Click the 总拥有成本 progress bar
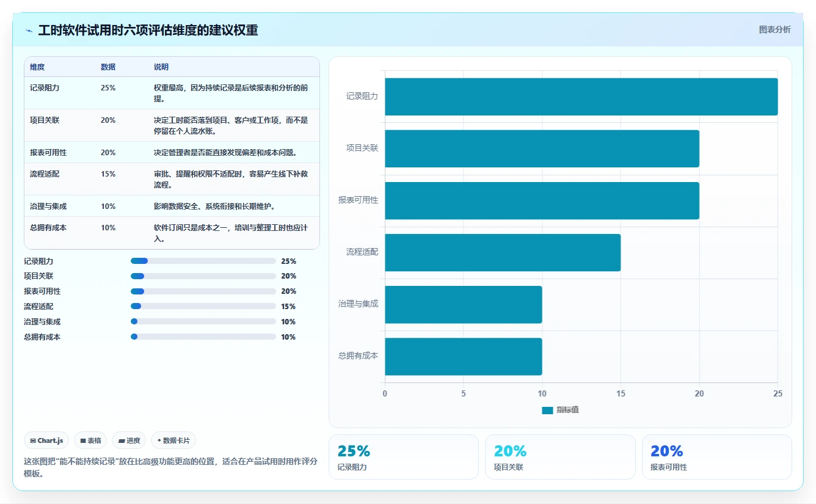Image resolution: width=816 pixels, height=504 pixels. coord(203,337)
